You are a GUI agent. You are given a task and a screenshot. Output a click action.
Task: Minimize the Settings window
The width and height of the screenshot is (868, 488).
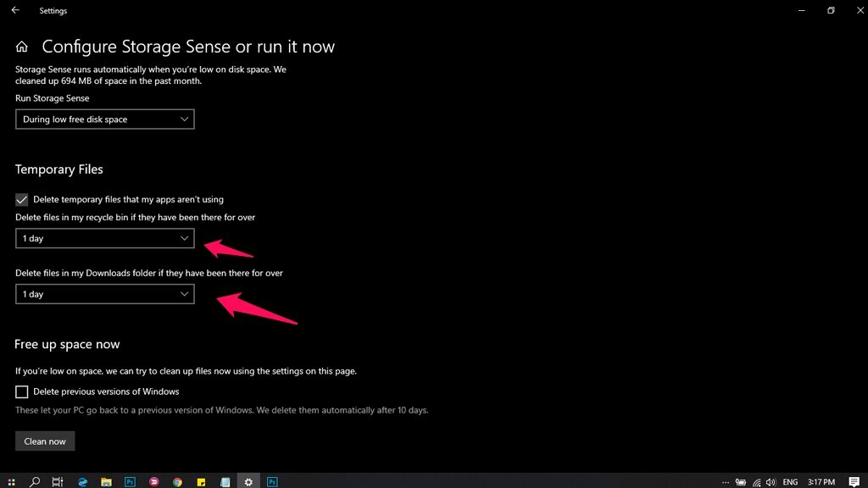[801, 10]
